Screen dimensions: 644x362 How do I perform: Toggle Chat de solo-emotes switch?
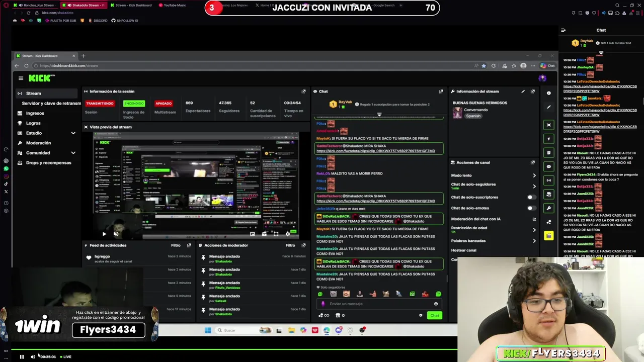[531, 208]
